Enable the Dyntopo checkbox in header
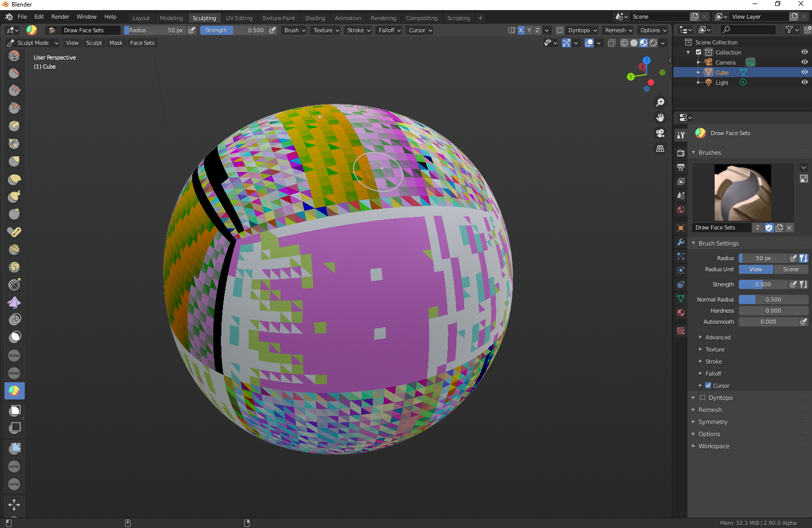Image resolution: width=812 pixels, height=528 pixels. coord(560,30)
